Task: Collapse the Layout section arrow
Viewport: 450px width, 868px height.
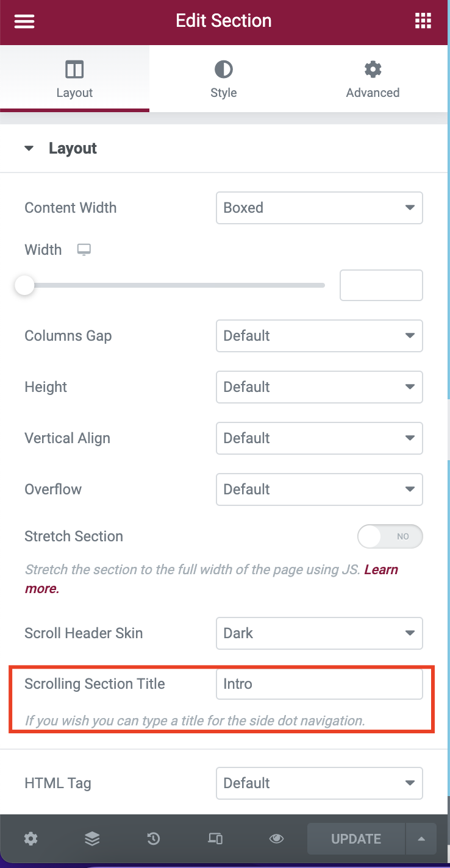Action: (29, 149)
